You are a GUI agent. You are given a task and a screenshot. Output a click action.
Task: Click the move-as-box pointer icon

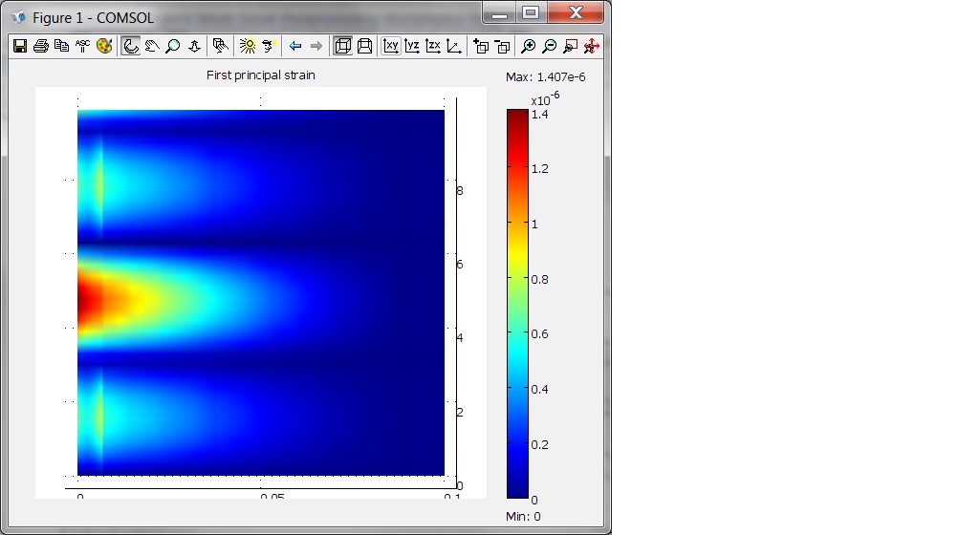[220, 46]
